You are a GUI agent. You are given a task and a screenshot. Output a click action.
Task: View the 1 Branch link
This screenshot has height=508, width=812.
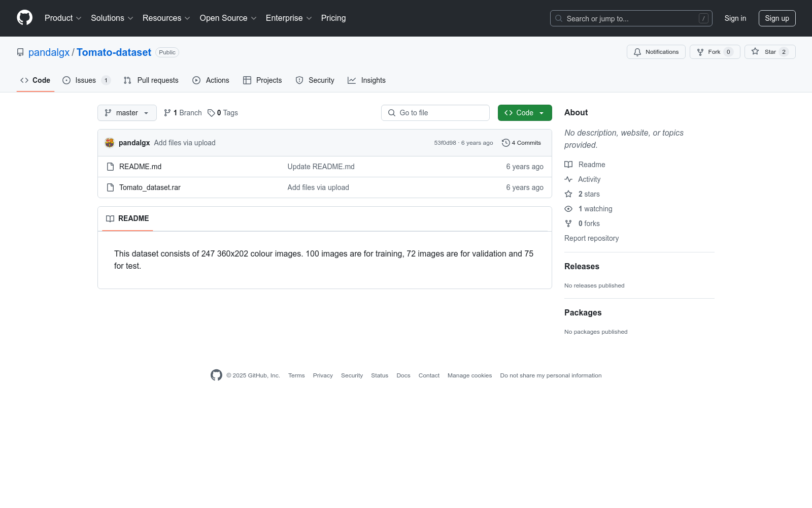183,113
